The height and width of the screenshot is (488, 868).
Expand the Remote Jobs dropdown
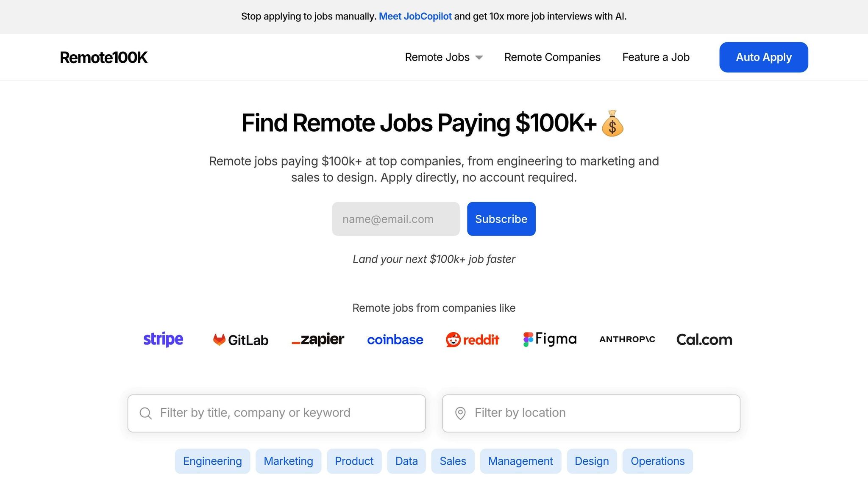pos(443,57)
